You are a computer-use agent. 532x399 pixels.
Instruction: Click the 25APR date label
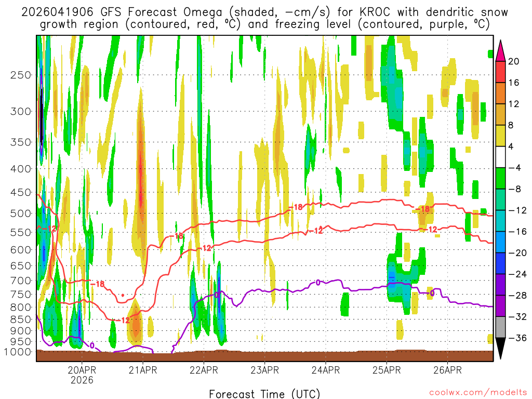point(387,370)
